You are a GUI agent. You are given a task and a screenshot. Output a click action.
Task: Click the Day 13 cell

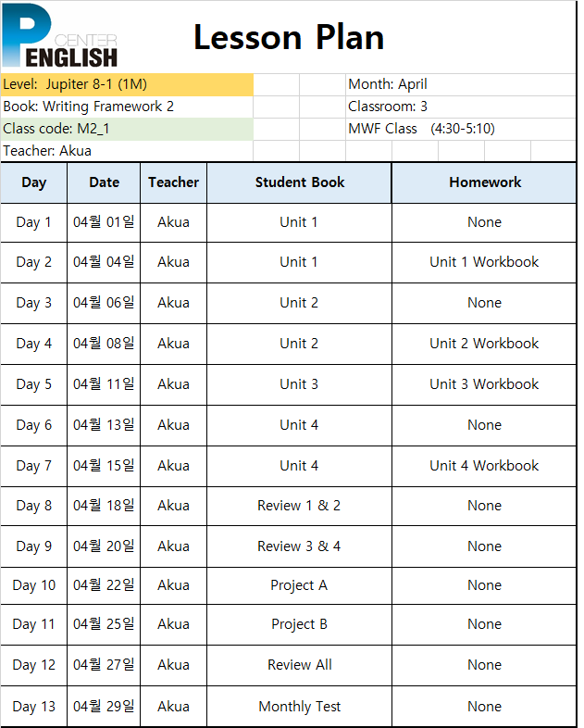(34, 707)
